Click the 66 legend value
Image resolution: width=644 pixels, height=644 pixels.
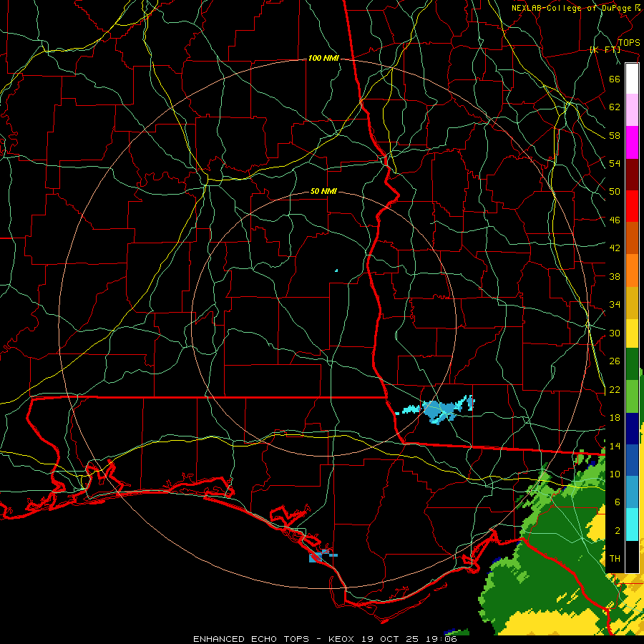pyautogui.click(x=615, y=79)
